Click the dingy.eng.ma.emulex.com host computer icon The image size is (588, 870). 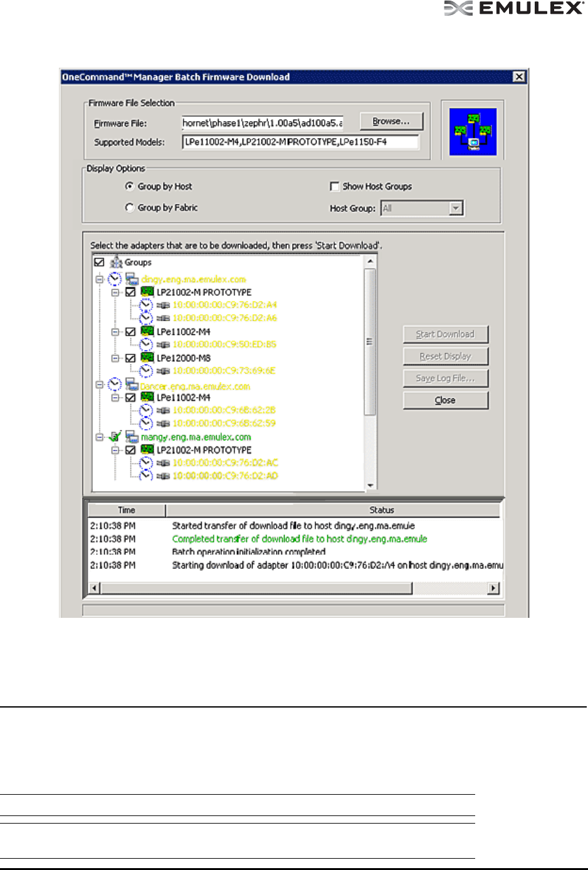pyautogui.click(x=132, y=279)
